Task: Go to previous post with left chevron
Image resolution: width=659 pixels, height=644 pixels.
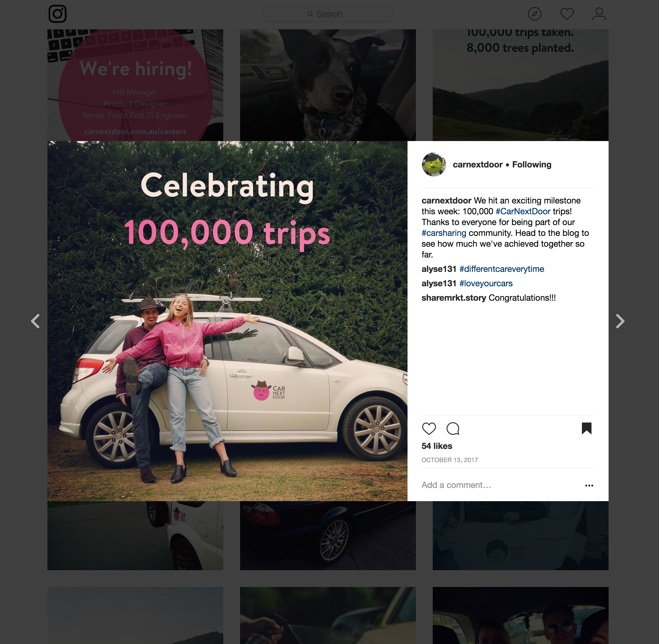Action: click(x=35, y=321)
